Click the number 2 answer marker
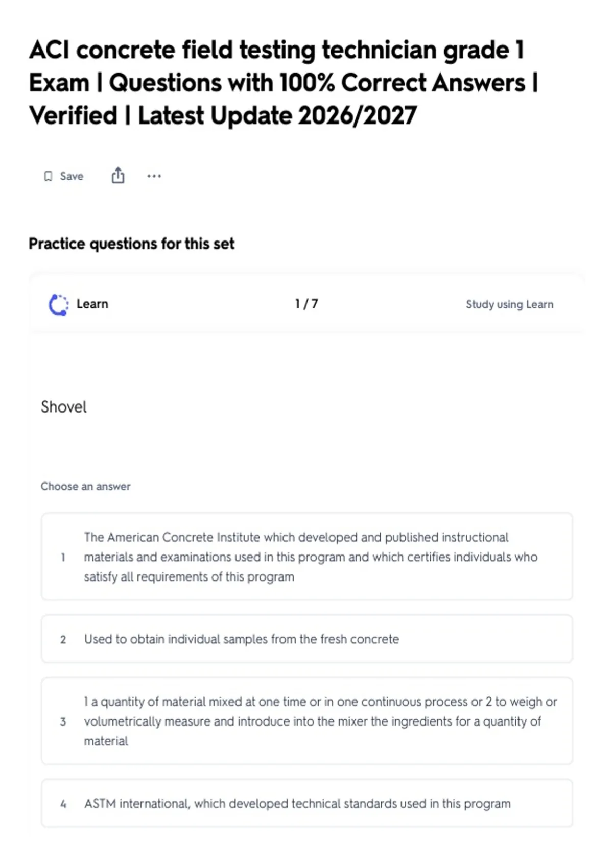 coord(63,639)
